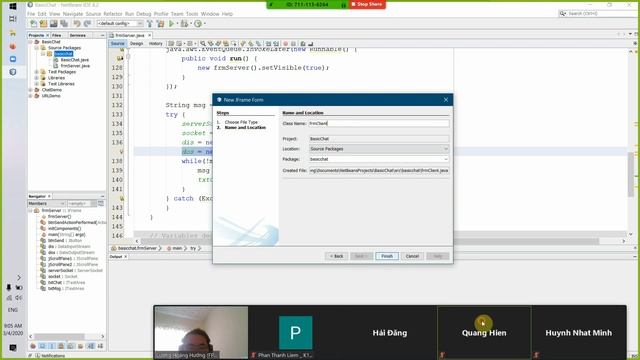Switch to the Services panel tab
Screen dimensions: 640x360
78,36
